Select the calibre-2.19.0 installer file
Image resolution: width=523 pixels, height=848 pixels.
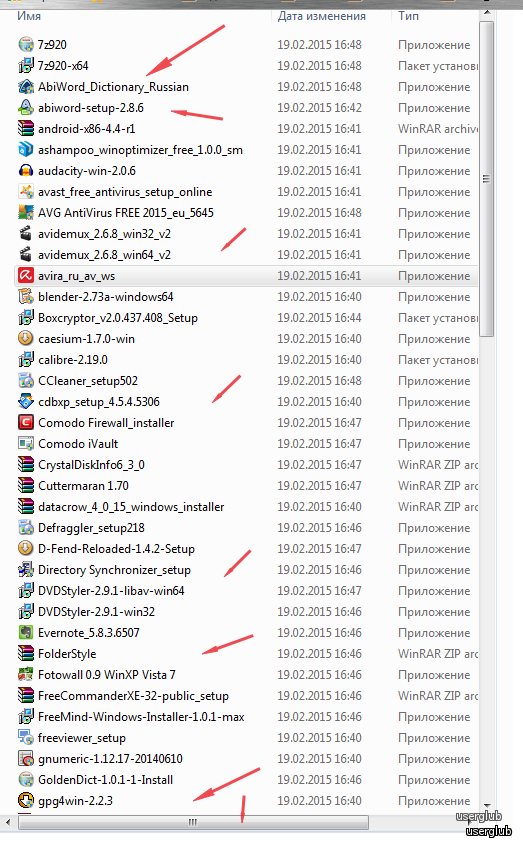click(x=72, y=360)
